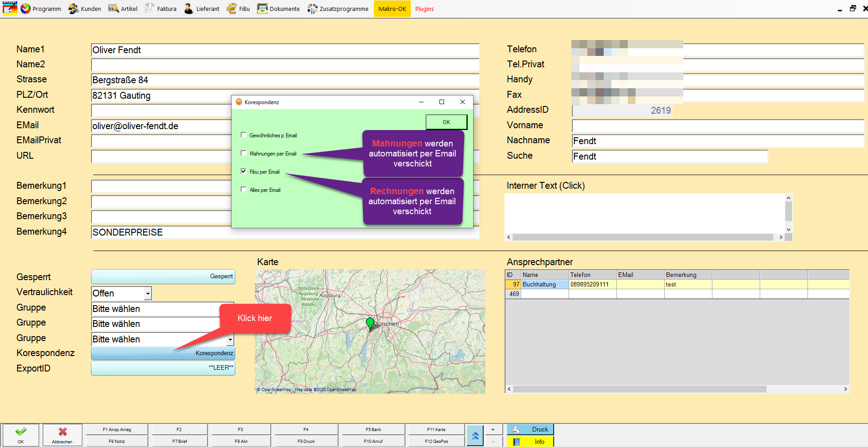The width and height of the screenshot is (868, 447).
Task: Click the F8 Akt button
Action: click(241, 441)
